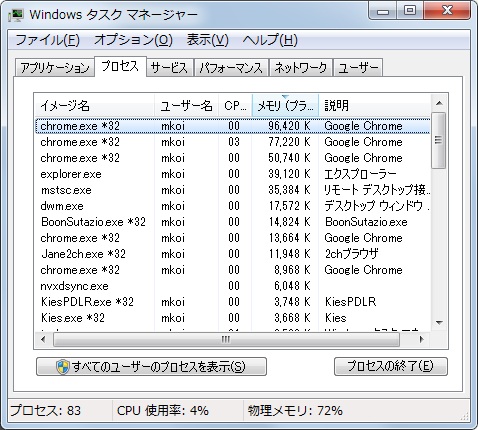Select the explorer.exe process
This screenshot has width=478, height=430.
[233, 174]
